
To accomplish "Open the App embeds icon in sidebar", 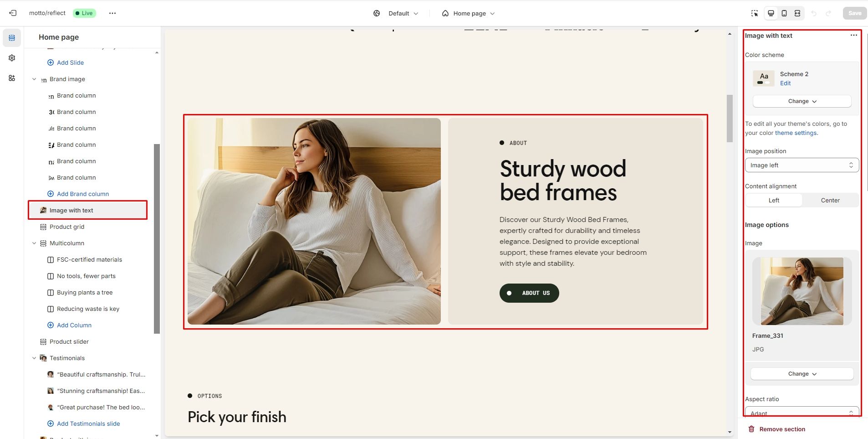I will click(x=12, y=78).
